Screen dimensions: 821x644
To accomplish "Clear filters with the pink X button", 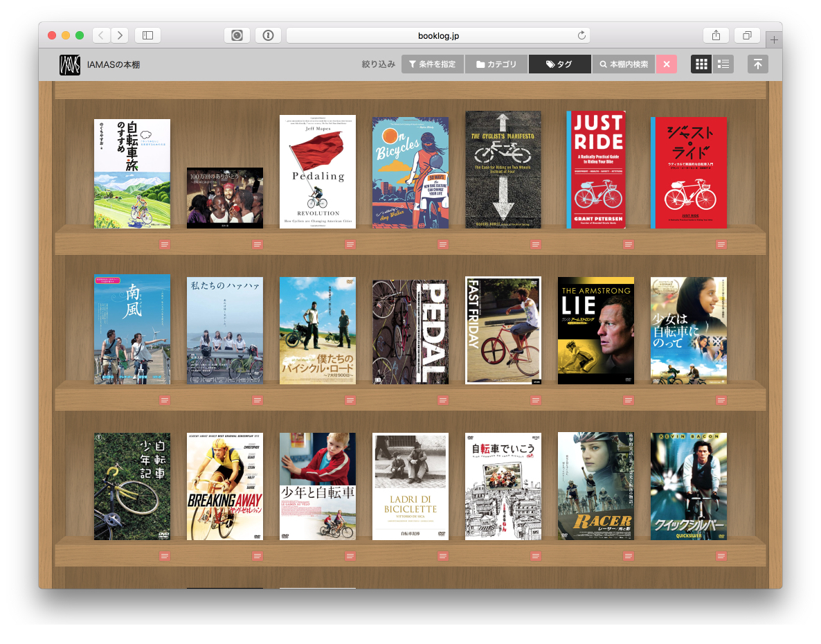I will tap(666, 64).
